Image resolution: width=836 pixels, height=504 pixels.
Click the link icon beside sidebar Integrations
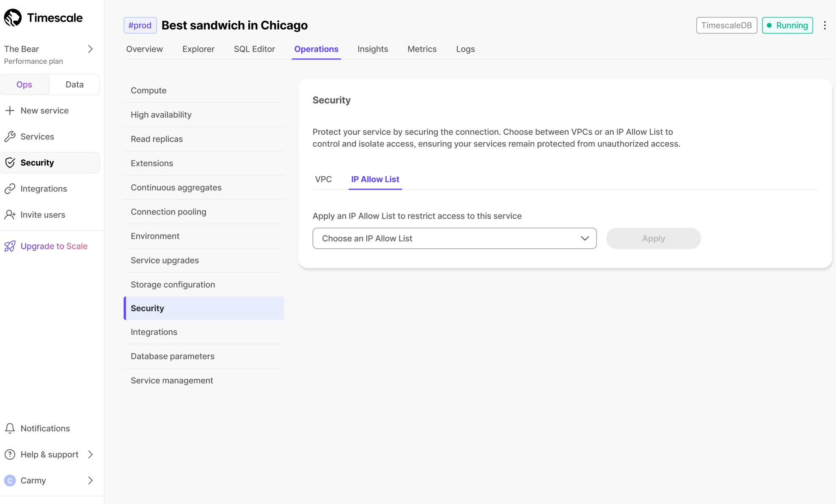coord(10,189)
